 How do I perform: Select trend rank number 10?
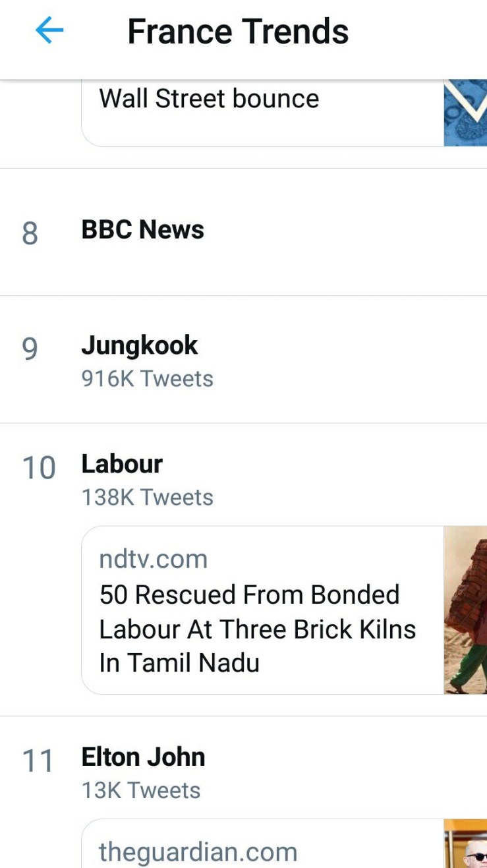(39, 468)
